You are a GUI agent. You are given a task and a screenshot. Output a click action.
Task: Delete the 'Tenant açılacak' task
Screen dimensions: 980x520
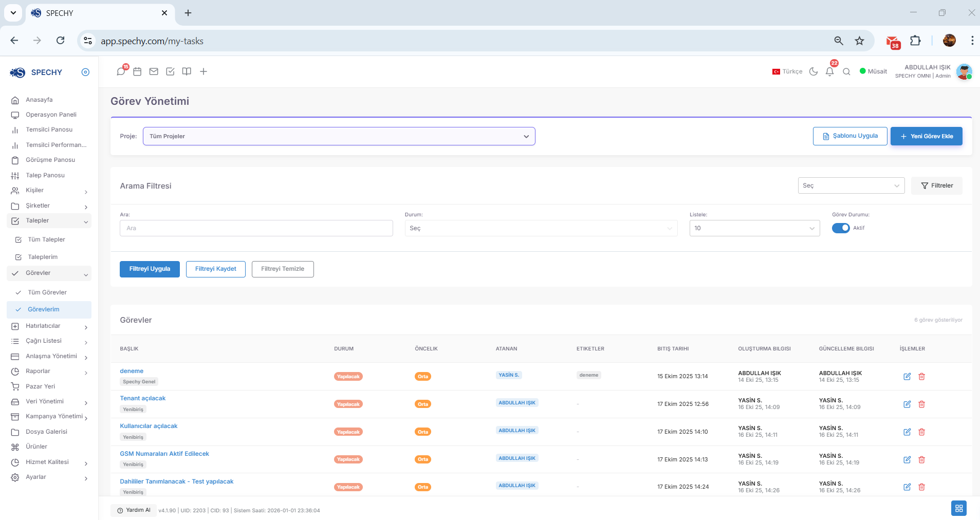[x=922, y=404]
